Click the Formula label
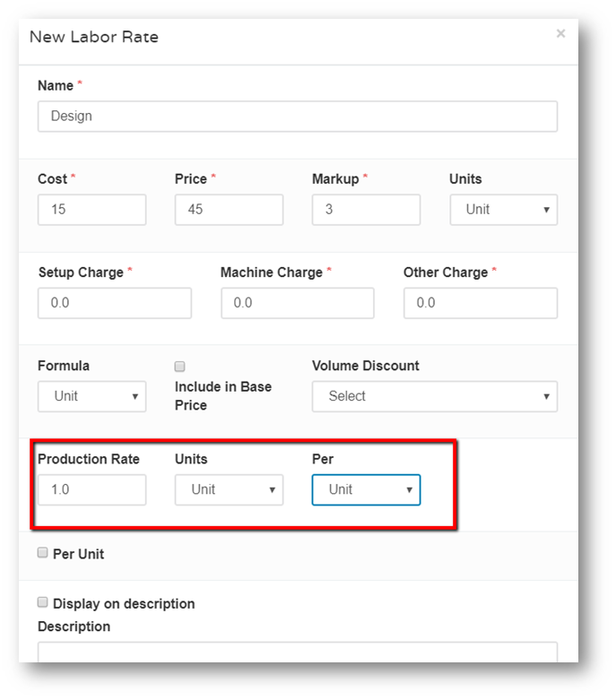The image size is (616, 700). point(64,366)
